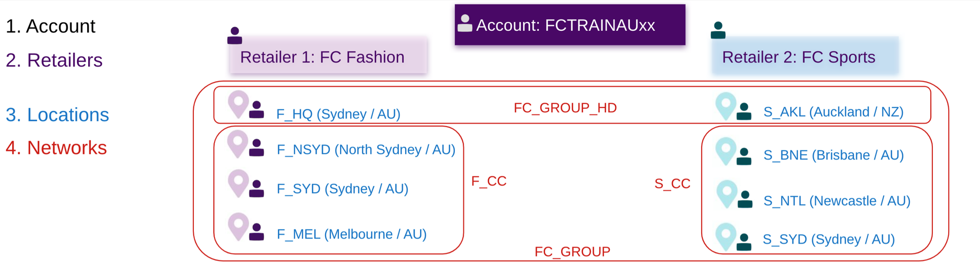The width and height of the screenshot is (980, 268).
Task: Select the Retailer 1: FC Fashion box
Action: click(x=328, y=56)
